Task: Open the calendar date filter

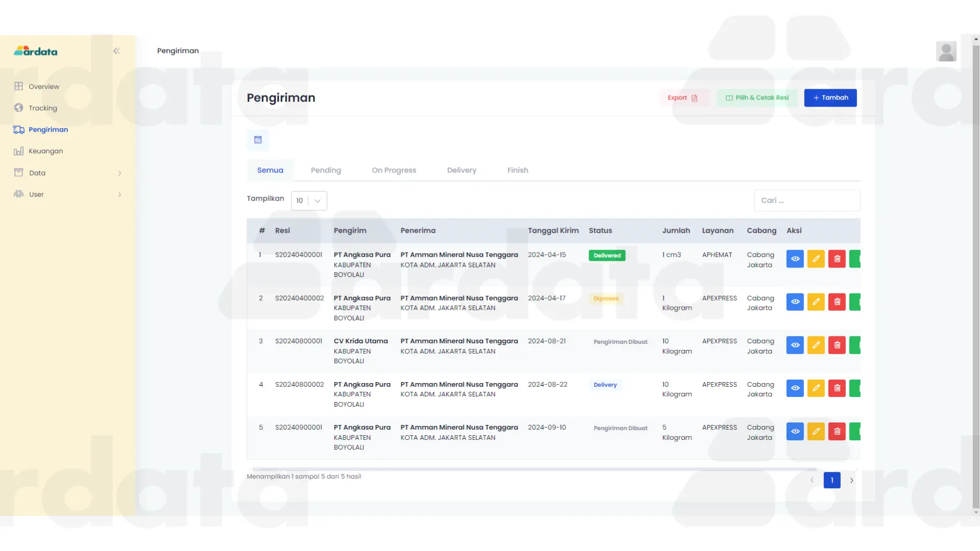Action: [258, 140]
